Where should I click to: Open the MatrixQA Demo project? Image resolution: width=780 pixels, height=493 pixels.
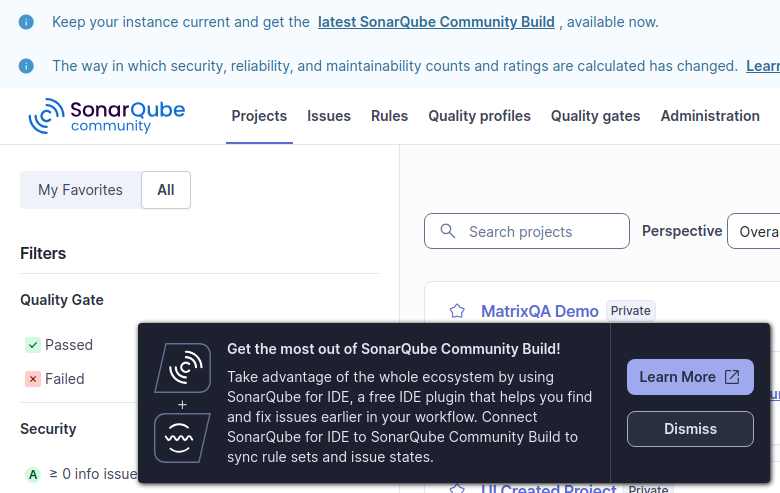[x=540, y=311]
